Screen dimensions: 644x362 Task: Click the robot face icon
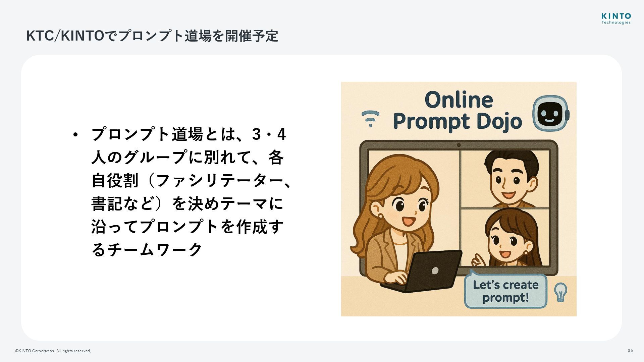click(551, 113)
